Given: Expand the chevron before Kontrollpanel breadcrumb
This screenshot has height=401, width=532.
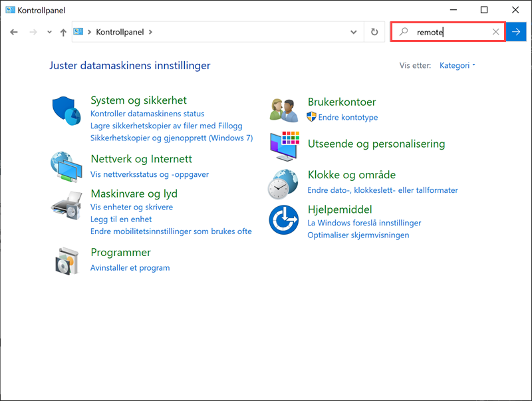Looking at the screenshot, I should pos(90,32).
